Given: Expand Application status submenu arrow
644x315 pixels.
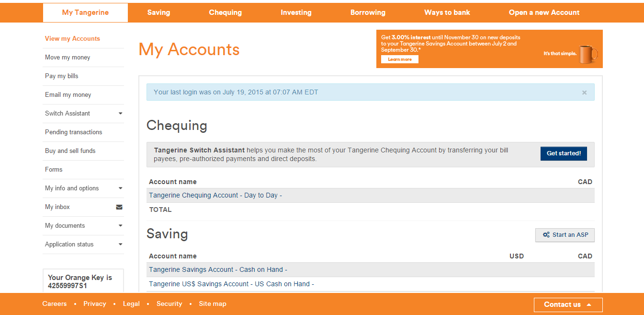Looking at the screenshot, I should tap(121, 245).
